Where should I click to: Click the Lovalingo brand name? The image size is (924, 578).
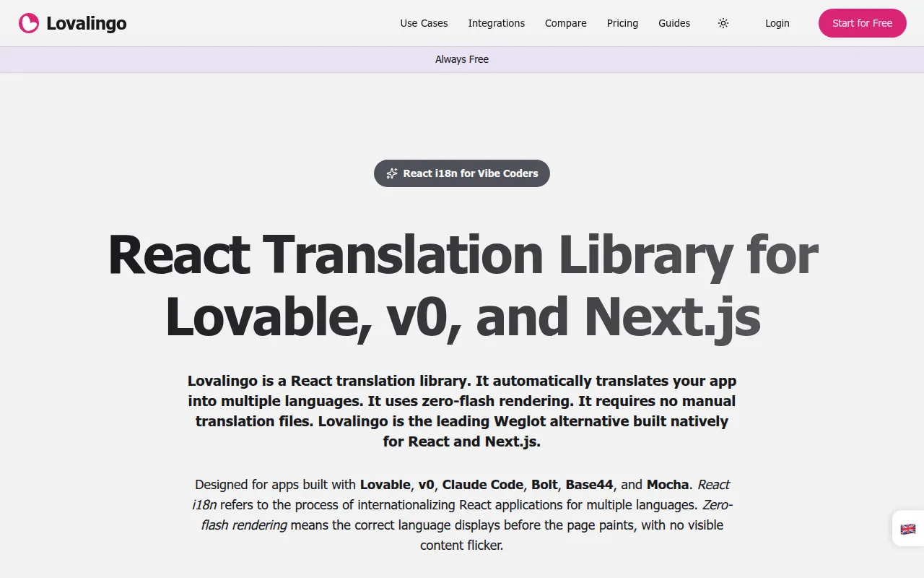[87, 23]
